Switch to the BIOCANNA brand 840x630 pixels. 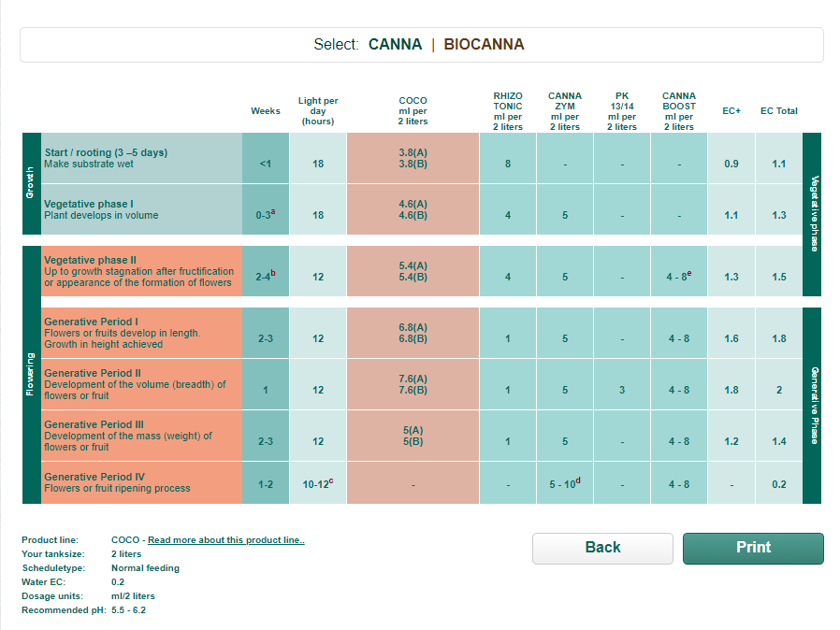click(484, 45)
